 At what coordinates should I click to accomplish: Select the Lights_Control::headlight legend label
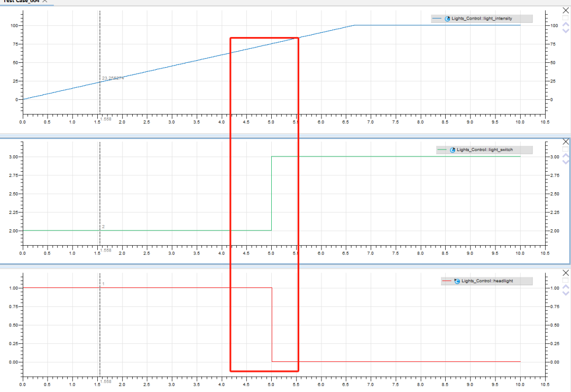click(x=487, y=281)
